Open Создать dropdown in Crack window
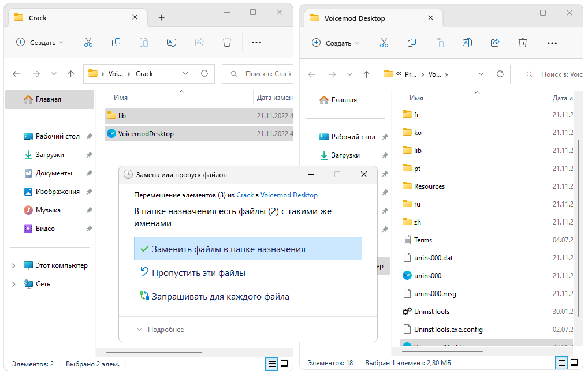Screen dimensions: 588x374 [x=40, y=42]
